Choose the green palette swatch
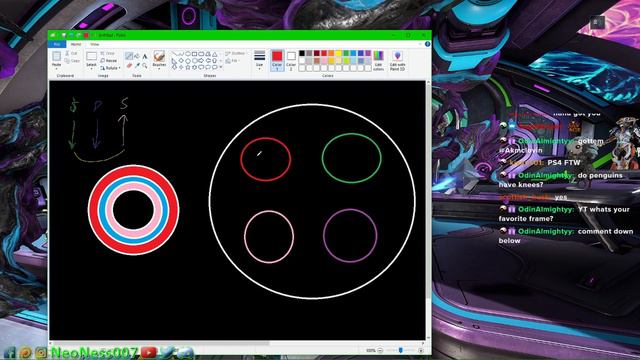 [346, 53]
